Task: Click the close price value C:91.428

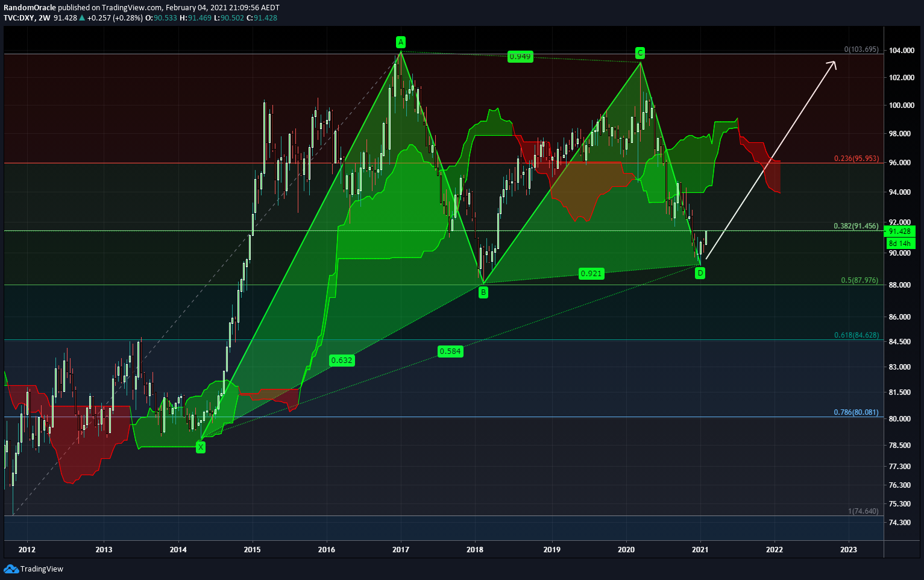Action: [262, 18]
